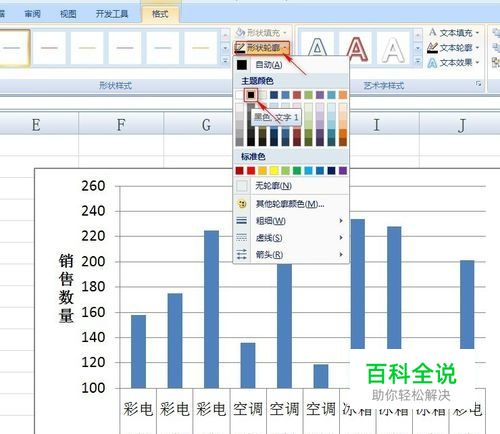The height and width of the screenshot is (434, 500).
Task: Pick the purple theme color swatch in top row
Action: (x=320, y=95)
